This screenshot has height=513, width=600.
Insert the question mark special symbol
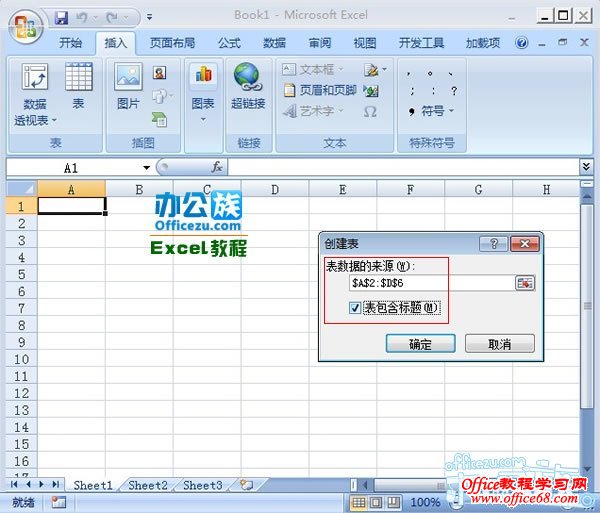pos(454,91)
